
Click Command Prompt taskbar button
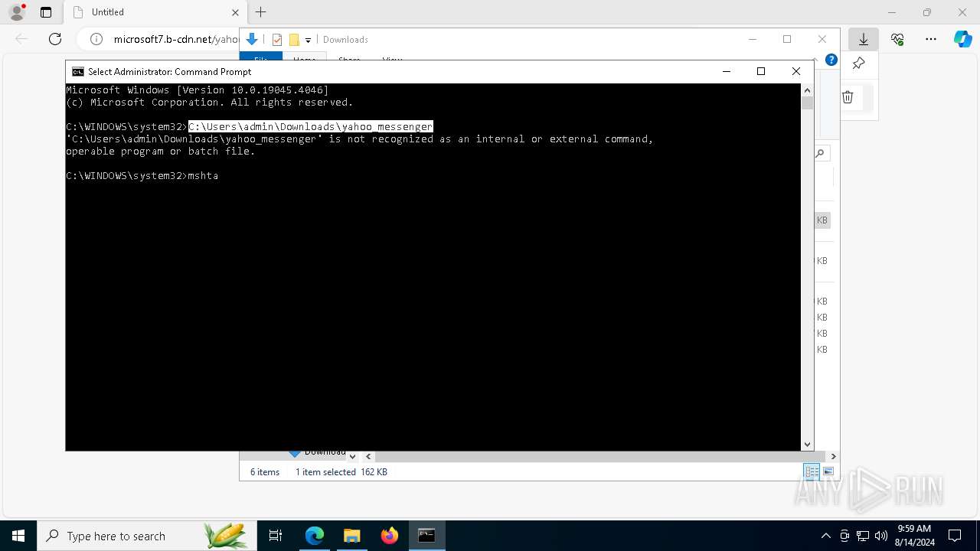tap(426, 536)
